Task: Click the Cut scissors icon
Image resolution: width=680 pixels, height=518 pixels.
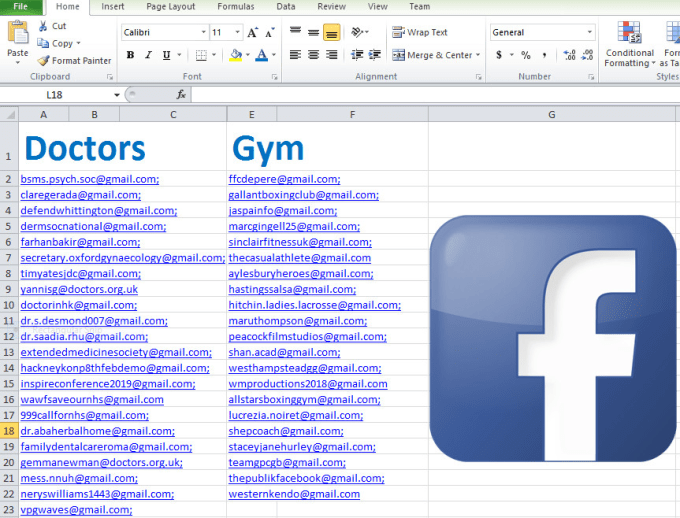Action: [44, 27]
